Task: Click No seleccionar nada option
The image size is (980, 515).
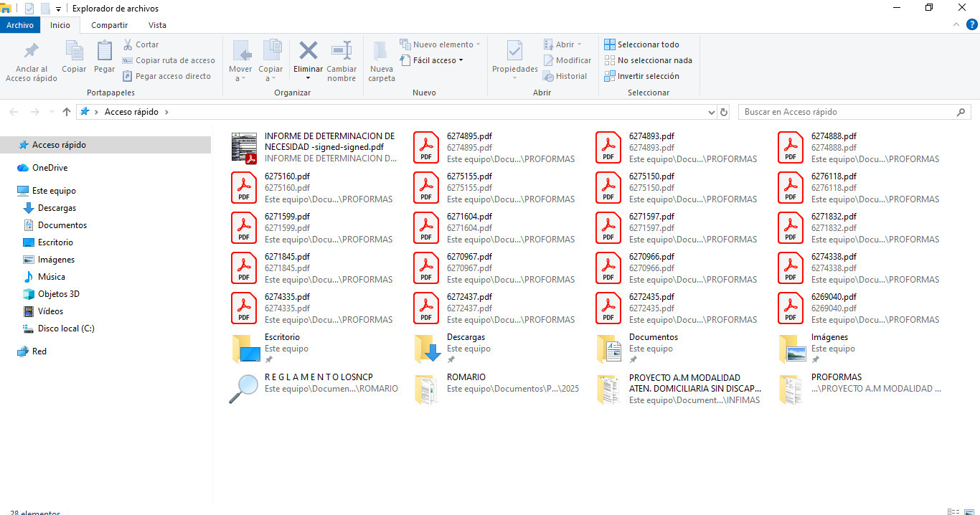Action: pyautogui.click(x=647, y=60)
